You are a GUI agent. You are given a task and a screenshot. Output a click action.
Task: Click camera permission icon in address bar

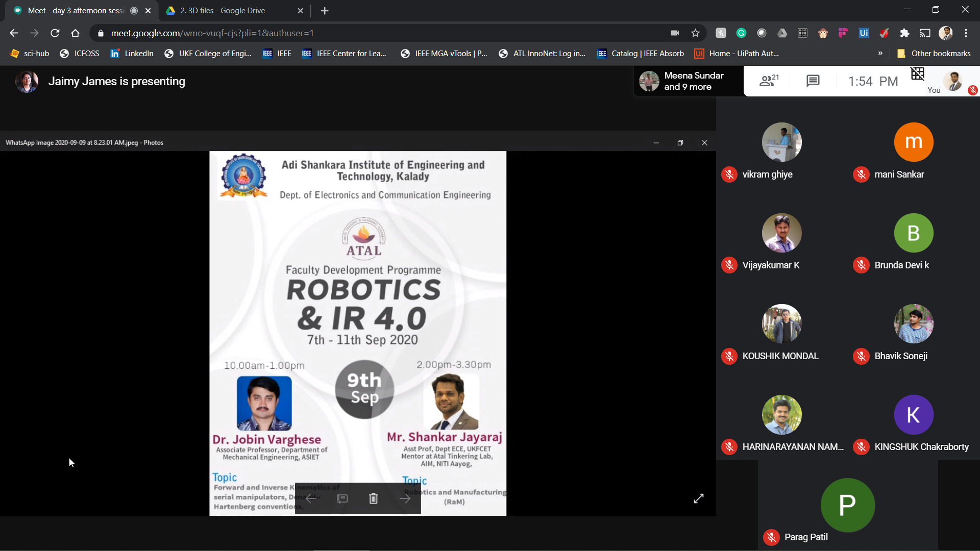(675, 33)
